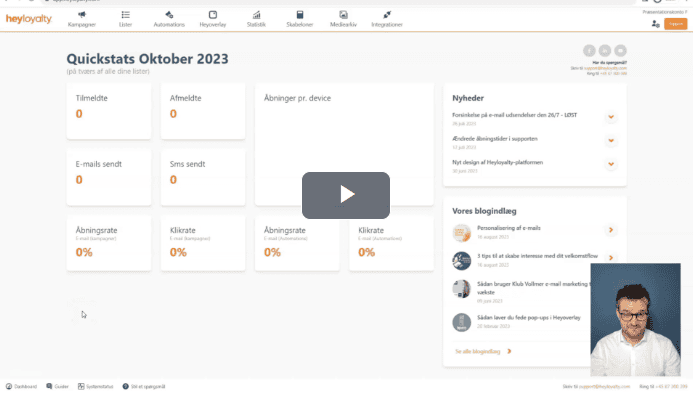Open '3 tips til at skabe interesse' thumbnail
Screen dimensions: 693x394
tap(461, 260)
